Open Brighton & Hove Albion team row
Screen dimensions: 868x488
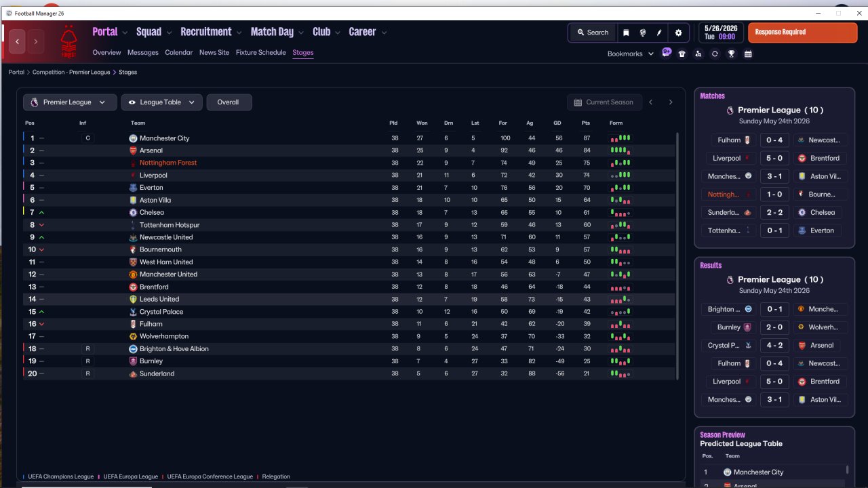(174, 349)
